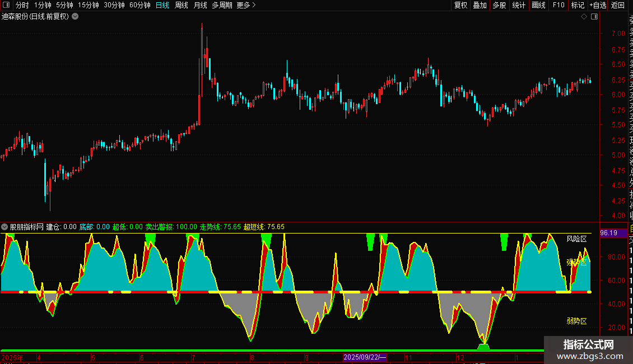The width and height of the screenshot is (633, 364).
Task: Open the 多股 multi-stock view
Action: 499,5
